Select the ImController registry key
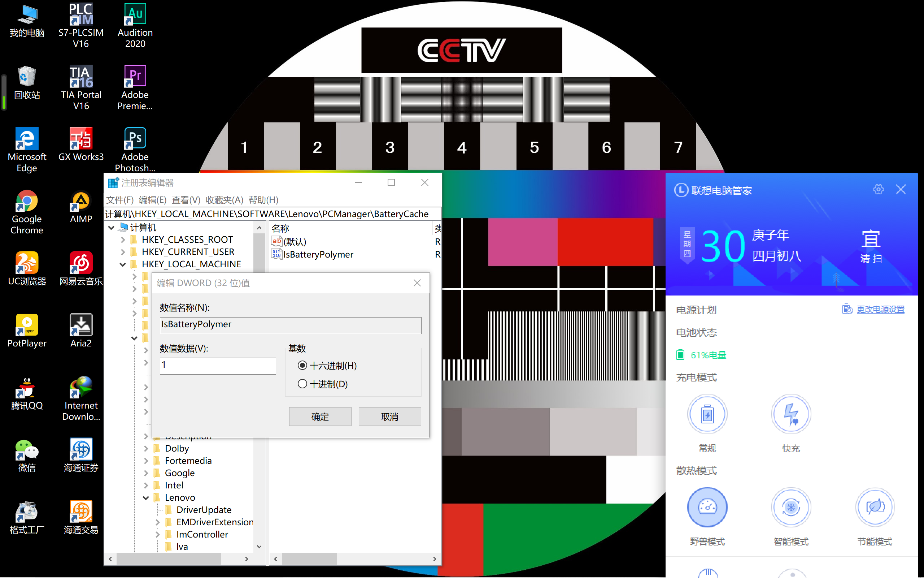The height and width of the screenshot is (578, 924). (202, 534)
